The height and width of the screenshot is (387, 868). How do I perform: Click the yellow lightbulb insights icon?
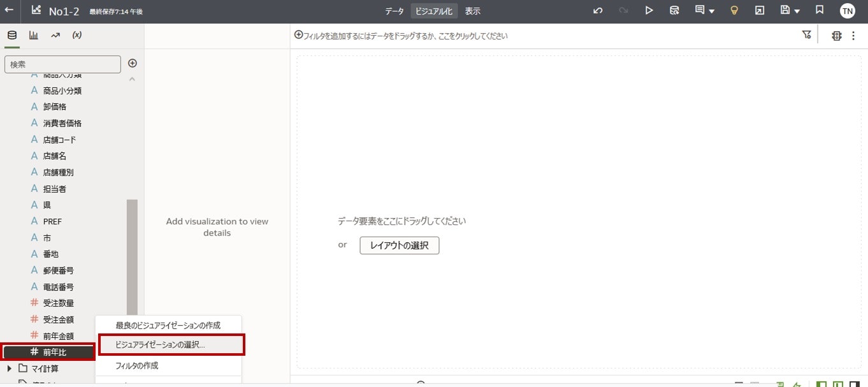click(x=734, y=10)
